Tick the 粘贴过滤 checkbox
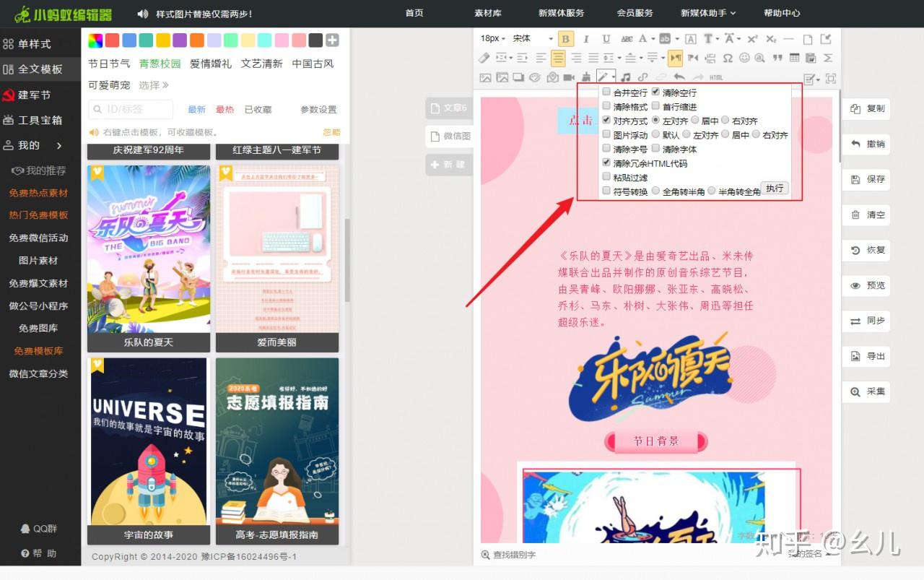The width and height of the screenshot is (924, 580). coord(606,177)
